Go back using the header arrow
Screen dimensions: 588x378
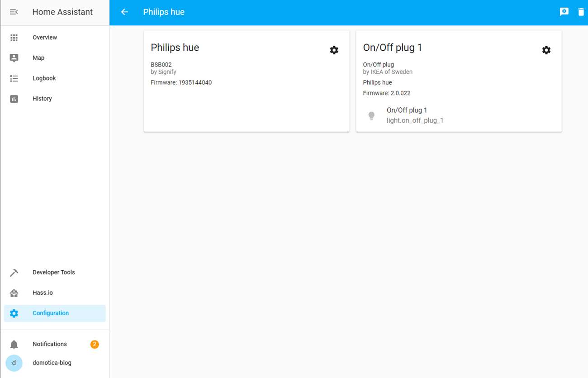point(124,12)
